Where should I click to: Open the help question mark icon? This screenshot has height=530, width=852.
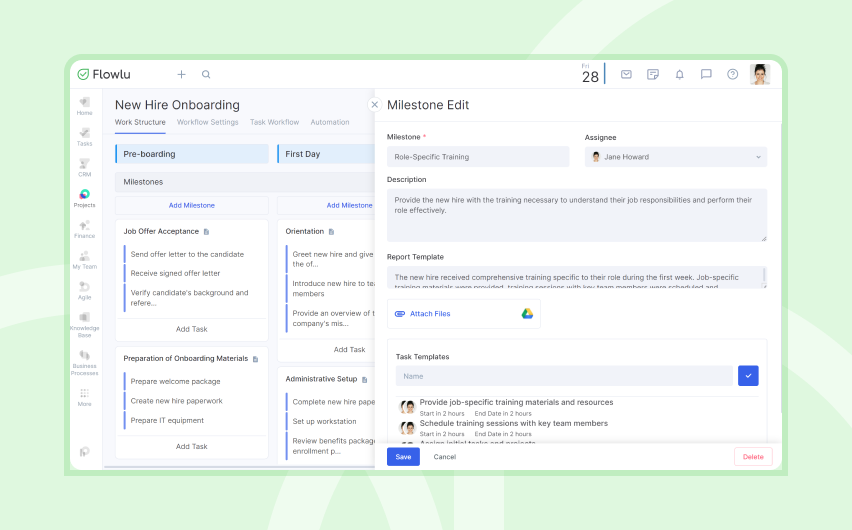tap(732, 74)
